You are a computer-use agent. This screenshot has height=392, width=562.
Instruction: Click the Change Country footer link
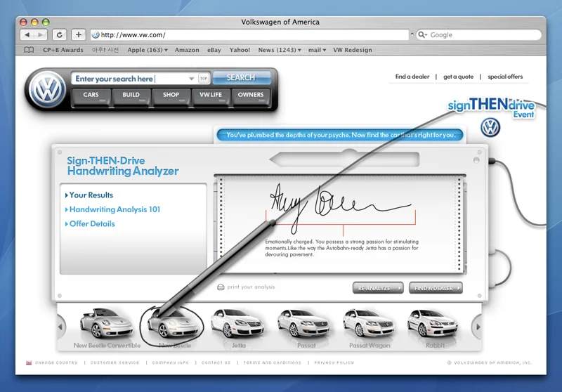[x=56, y=362]
